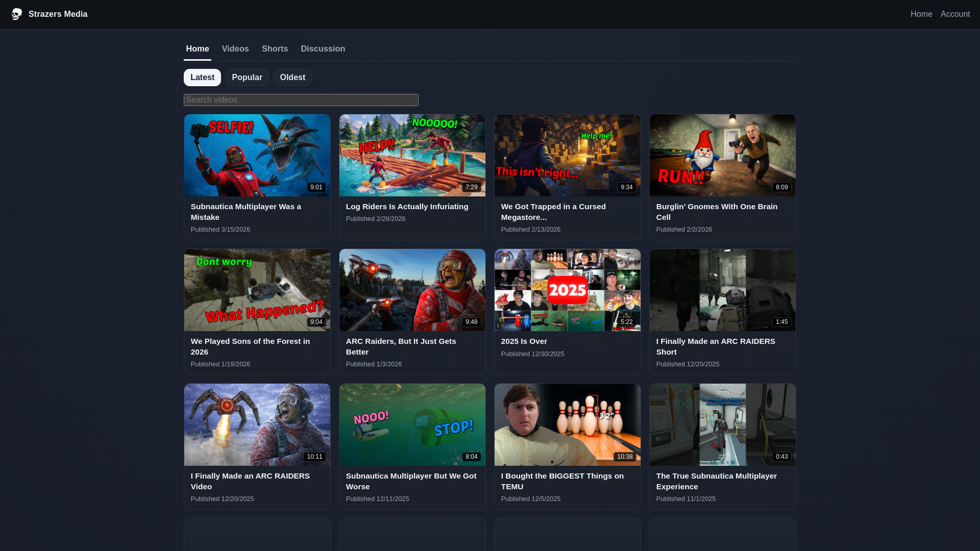Screen dimensions: 980x551
Task: Click the Home link in top navigation
Action: point(921,14)
